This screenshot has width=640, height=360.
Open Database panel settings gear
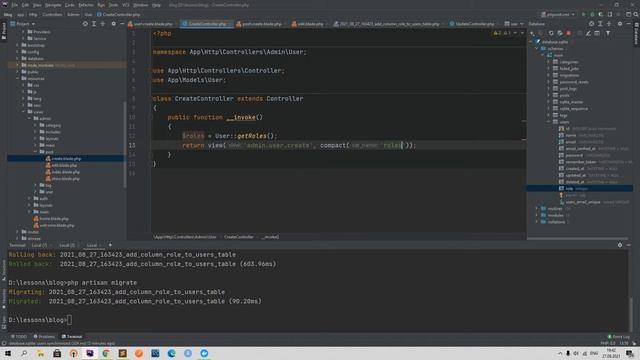tap(620, 24)
